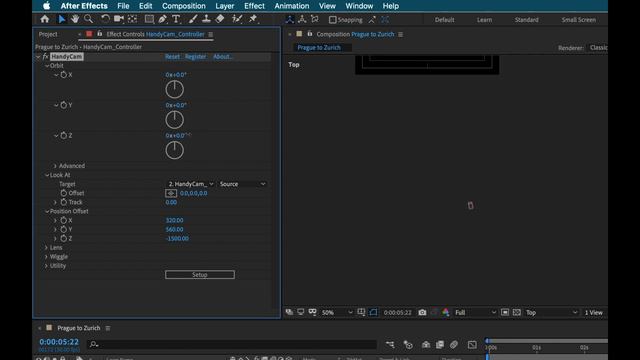Open the Layer menu
Screen dimensions: 640x360
point(224,6)
